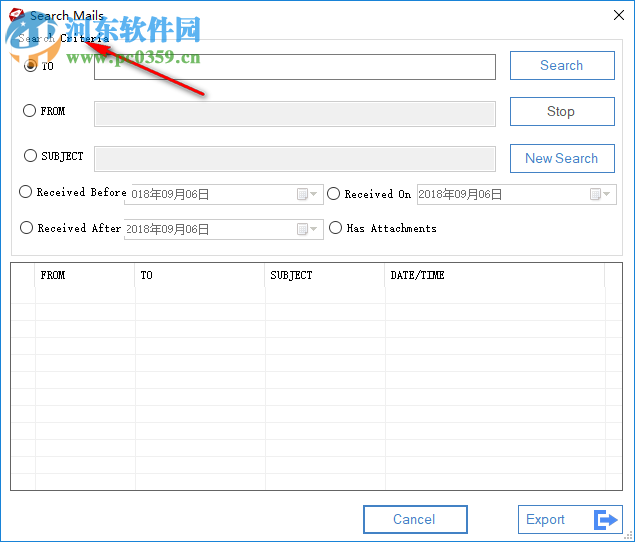Image resolution: width=635 pixels, height=542 pixels.
Task: Sort results by SUBJECT column header
Action: [x=325, y=275]
